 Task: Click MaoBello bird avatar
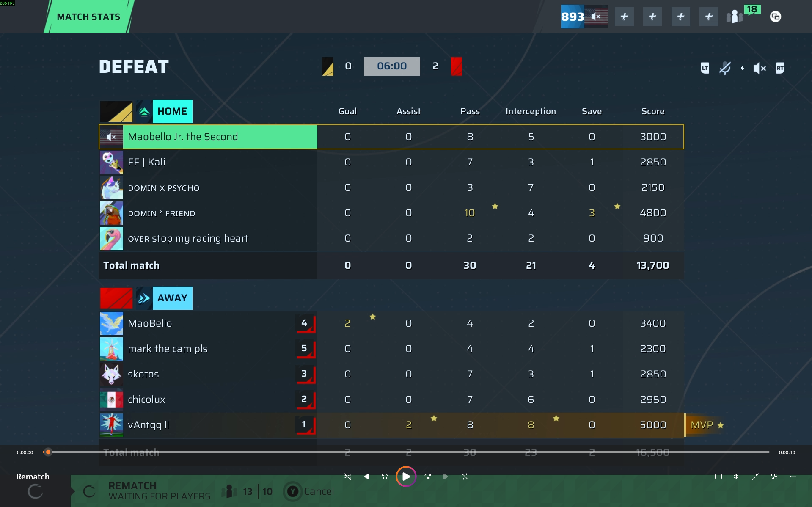pyautogui.click(x=111, y=323)
